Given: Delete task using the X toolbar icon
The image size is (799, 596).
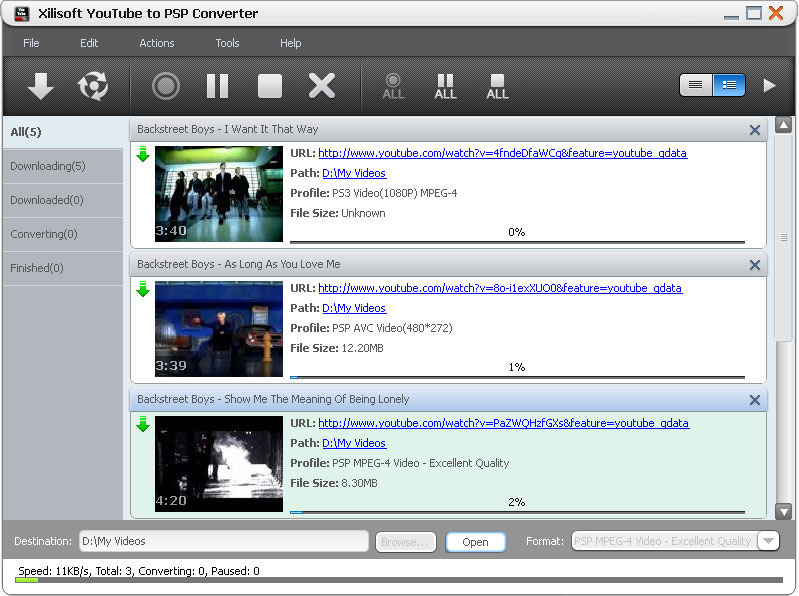Looking at the screenshot, I should pyautogui.click(x=322, y=86).
